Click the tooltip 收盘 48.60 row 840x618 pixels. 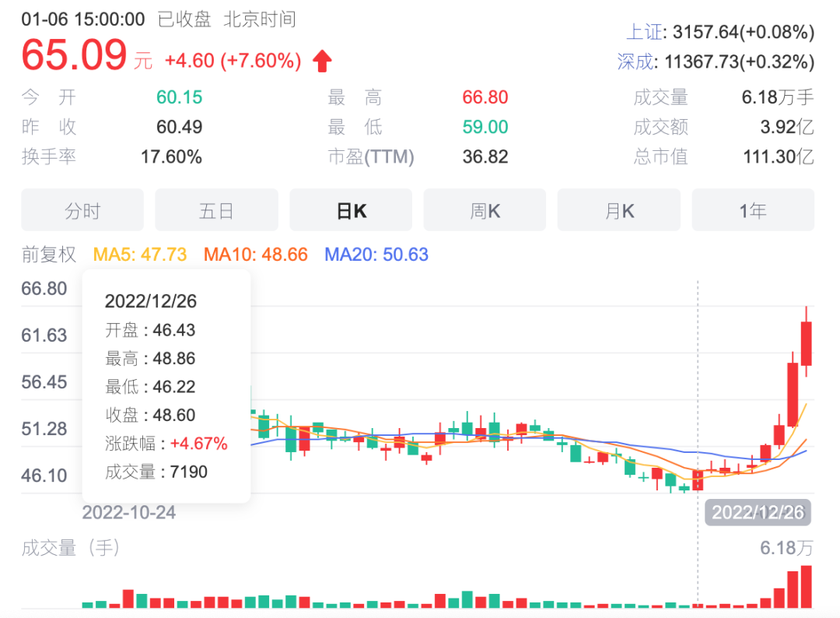(x=150, y=415)
